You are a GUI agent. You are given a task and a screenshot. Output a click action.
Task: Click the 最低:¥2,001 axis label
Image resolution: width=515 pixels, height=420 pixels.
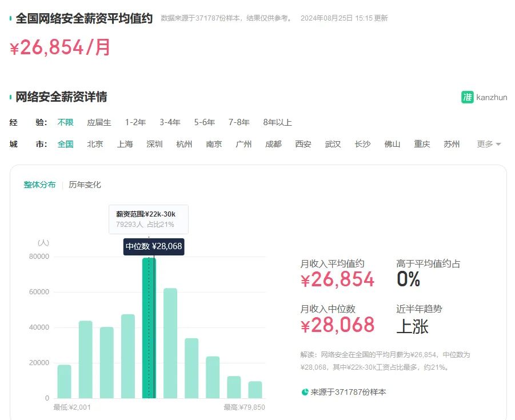pyautogui.click(x=72, y=407)
